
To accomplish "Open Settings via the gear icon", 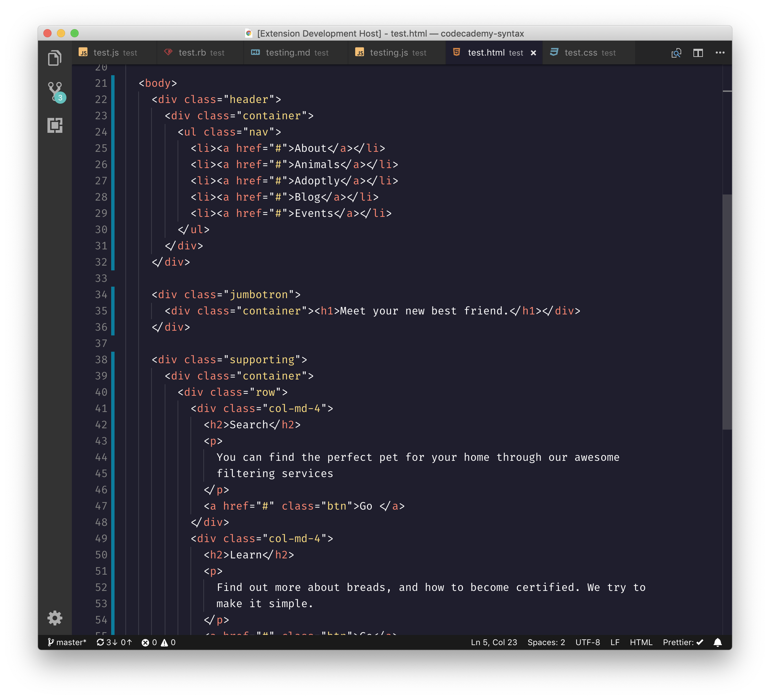I will point(55,619).
